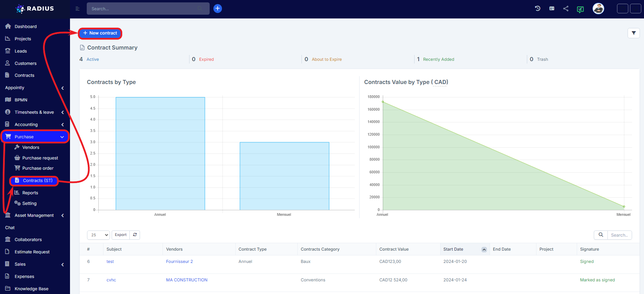Click the magnifier icon beside table search
Image resolution: width=644 pixels, height=294 pixels.
point(601,235)
